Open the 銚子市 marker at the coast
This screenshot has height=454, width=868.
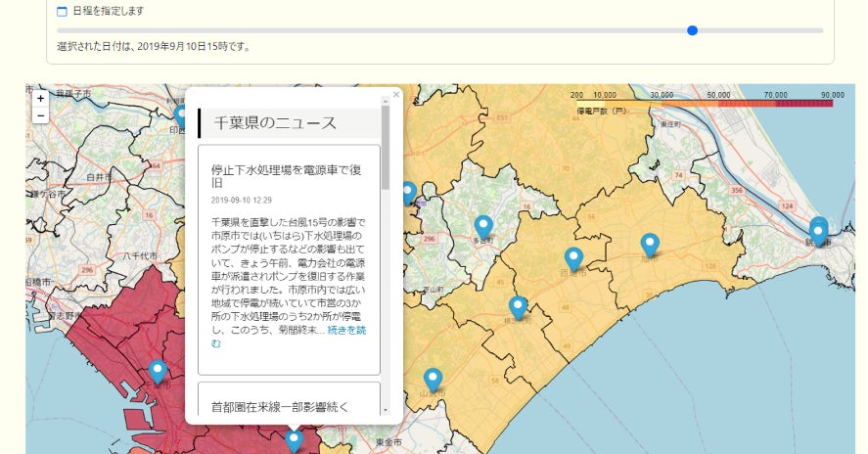coord(819,231)
